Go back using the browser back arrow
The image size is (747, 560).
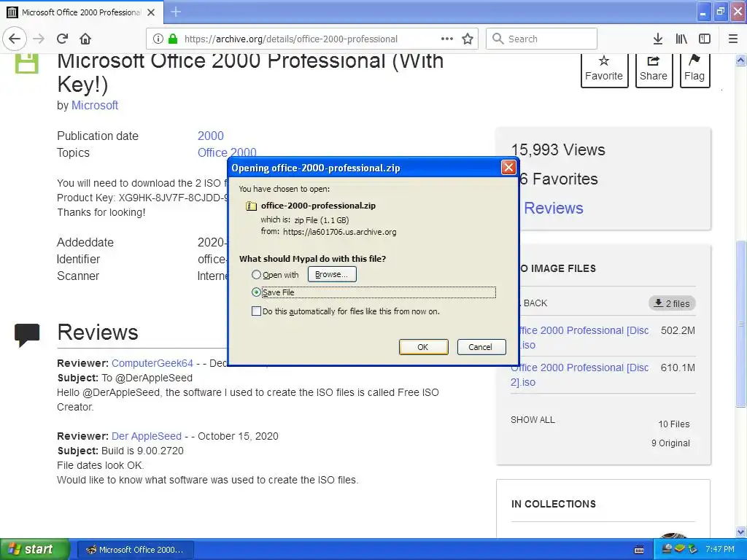(15, 39)
